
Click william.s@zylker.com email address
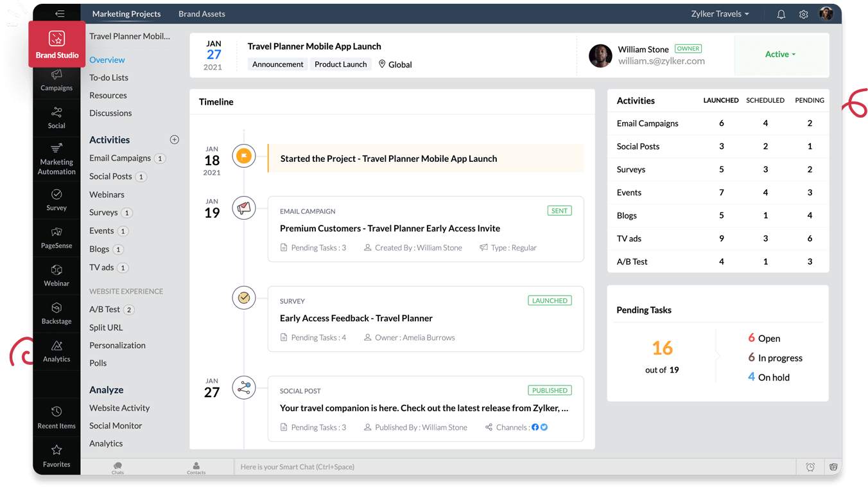click(661, 61)
